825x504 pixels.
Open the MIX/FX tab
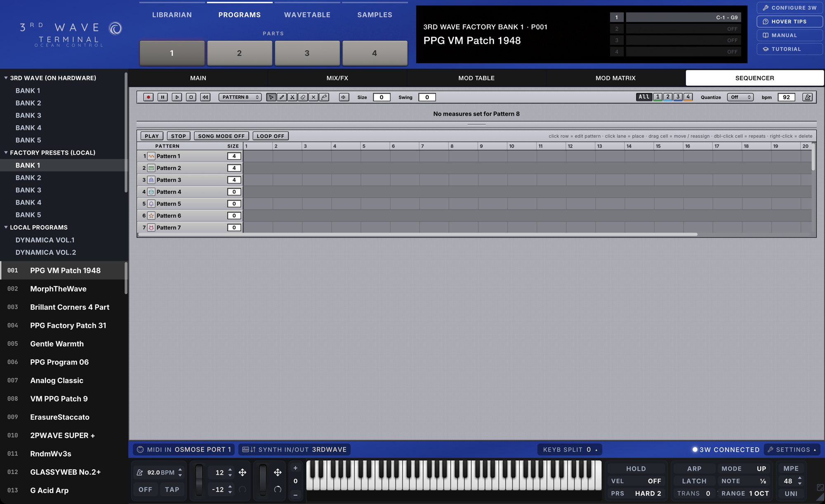(337, 78)
